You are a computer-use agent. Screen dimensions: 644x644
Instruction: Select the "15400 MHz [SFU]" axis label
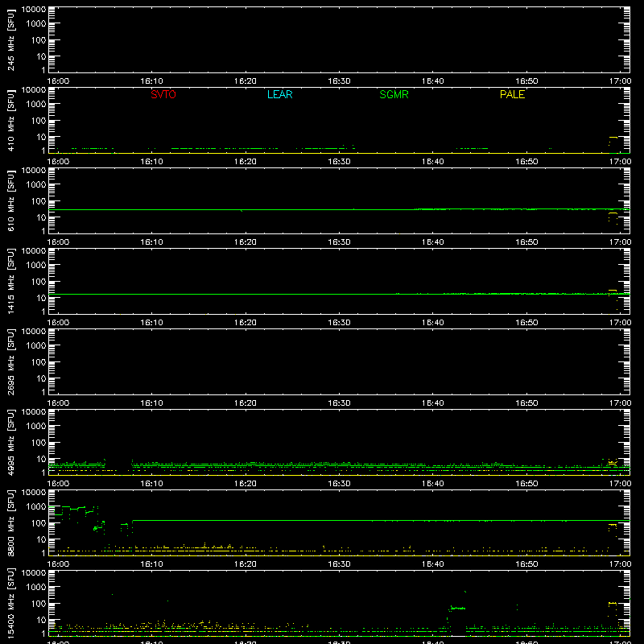10,603
